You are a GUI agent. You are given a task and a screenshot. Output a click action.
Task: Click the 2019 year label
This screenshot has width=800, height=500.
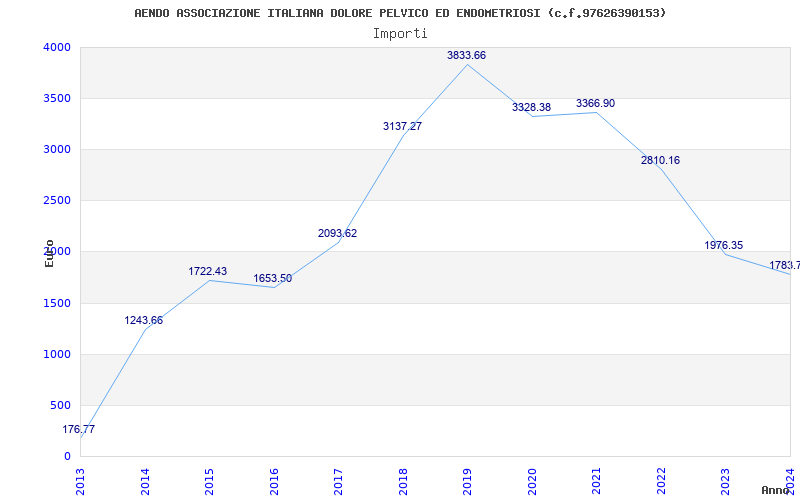pyautogui.click(x=467, y=481)
